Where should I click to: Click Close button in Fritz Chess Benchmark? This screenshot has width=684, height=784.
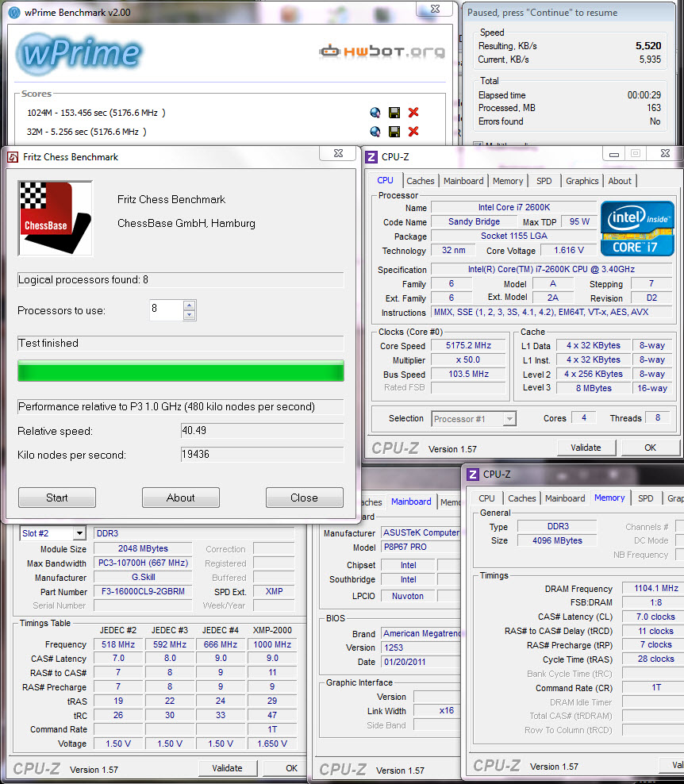click(x=304, y=498)
